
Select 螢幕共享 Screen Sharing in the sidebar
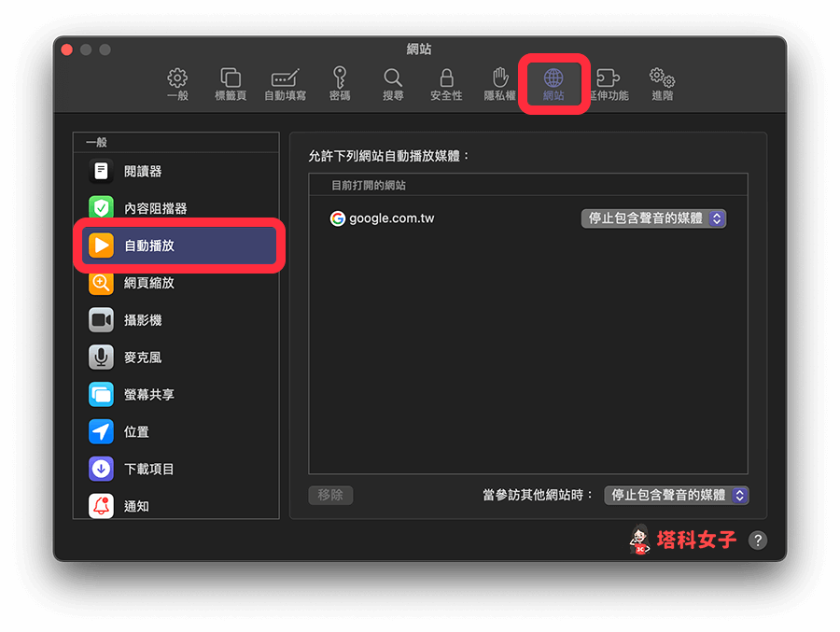tap(176, 395)
